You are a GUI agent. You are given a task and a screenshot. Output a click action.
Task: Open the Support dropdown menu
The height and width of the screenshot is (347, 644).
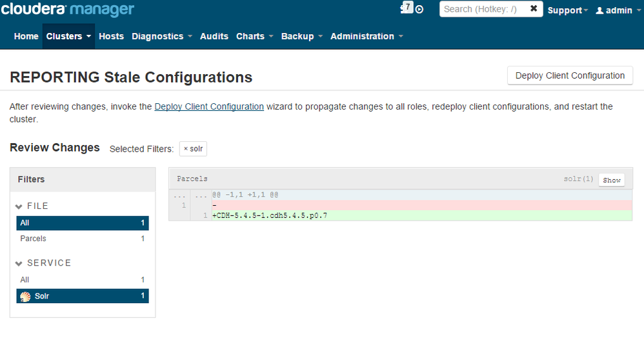tap(567, 10)
